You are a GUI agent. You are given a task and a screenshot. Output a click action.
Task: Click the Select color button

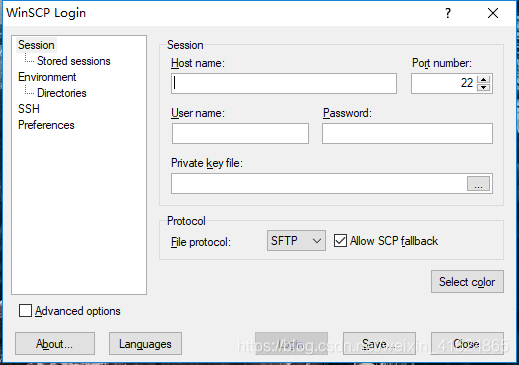coord(467,282)
